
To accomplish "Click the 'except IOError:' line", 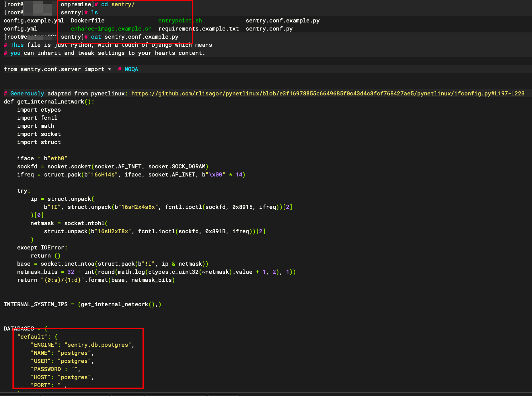I will coord(42,248).
